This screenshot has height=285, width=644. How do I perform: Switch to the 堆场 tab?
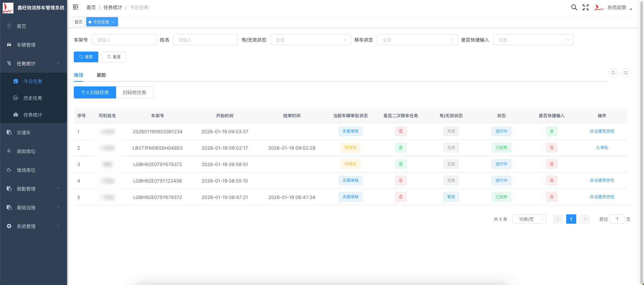pyautogui.click(x=78, y=75)
